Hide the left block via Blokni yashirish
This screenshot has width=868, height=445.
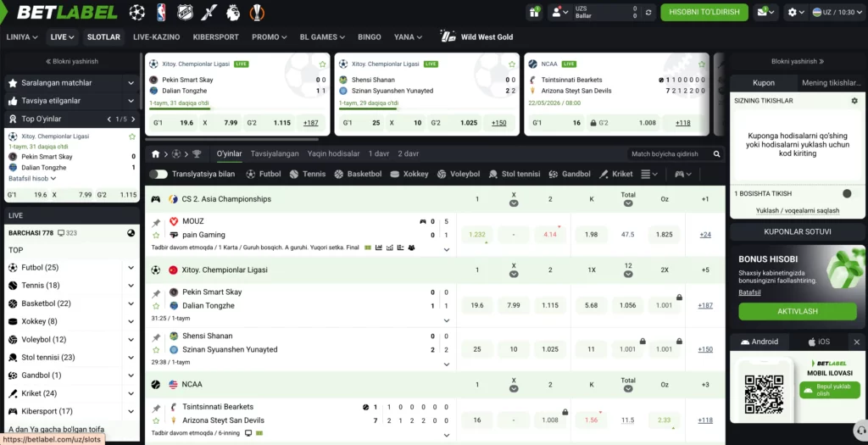[72, 61]
